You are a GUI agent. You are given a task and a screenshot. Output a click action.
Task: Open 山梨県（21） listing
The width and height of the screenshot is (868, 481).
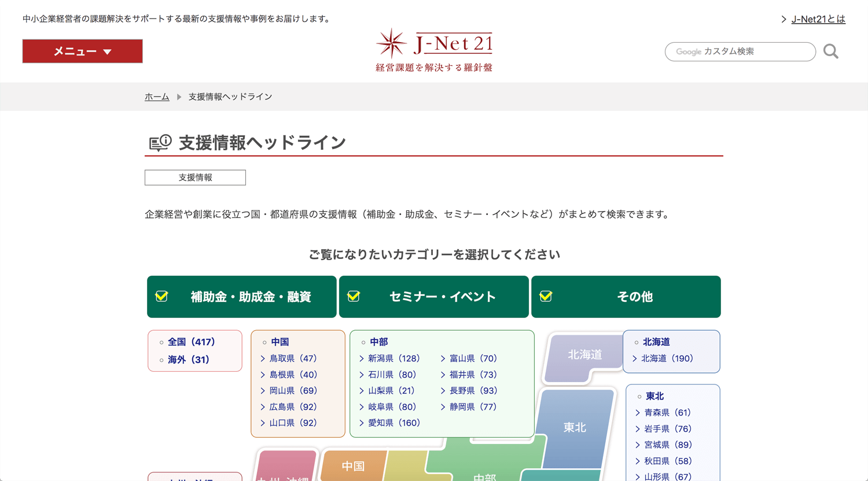(x=392, y=391)
